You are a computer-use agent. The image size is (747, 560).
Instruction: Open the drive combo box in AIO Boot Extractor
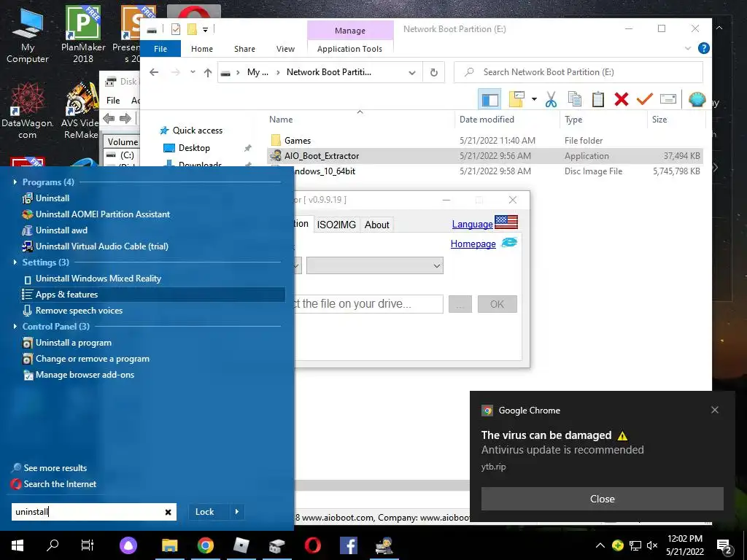pos(375,265)
